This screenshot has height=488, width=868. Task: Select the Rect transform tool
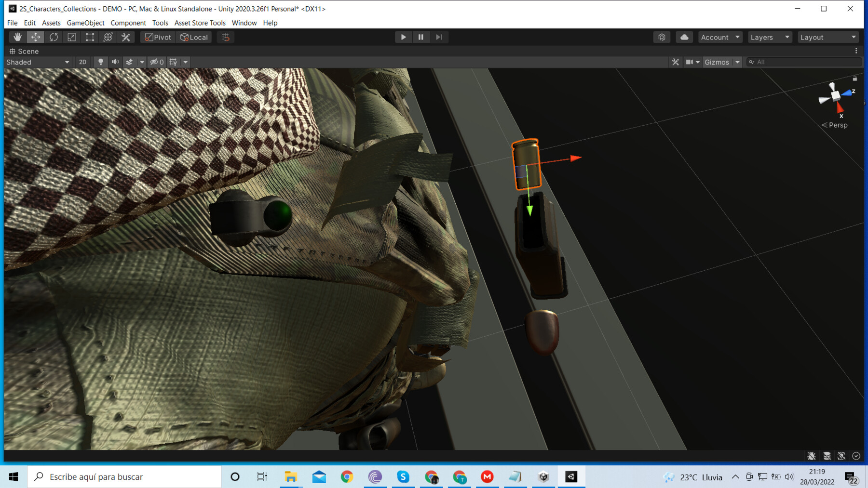point(90,37)
